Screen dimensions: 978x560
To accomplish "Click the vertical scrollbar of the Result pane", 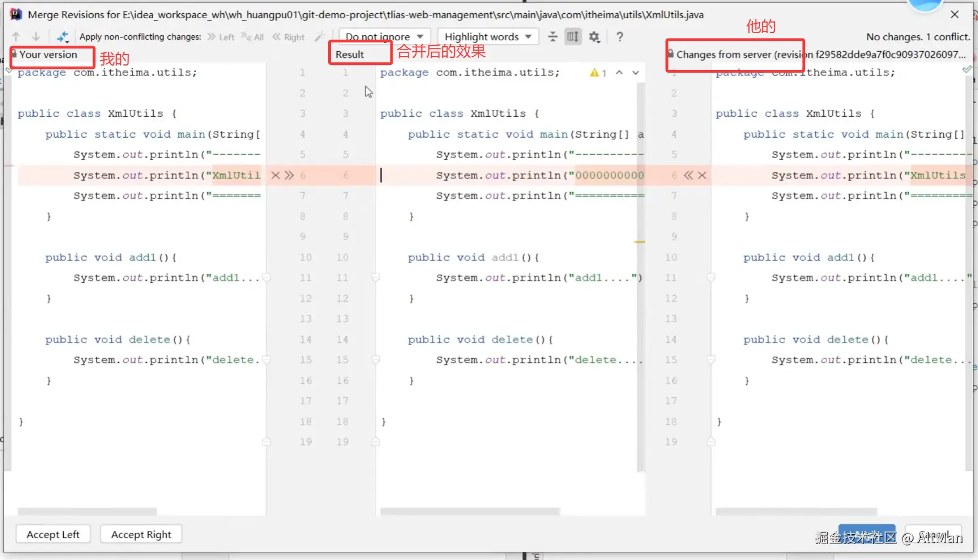I will (x=640, y=277).
